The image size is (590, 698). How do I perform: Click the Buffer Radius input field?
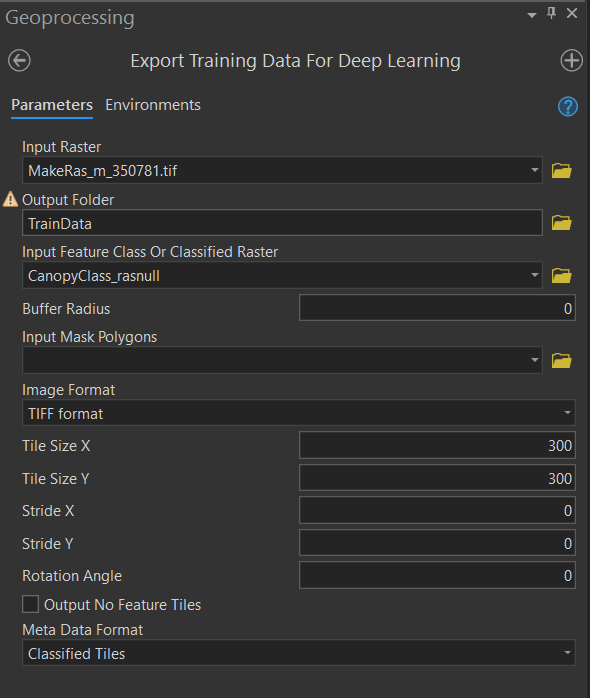(x=437, y=308)
